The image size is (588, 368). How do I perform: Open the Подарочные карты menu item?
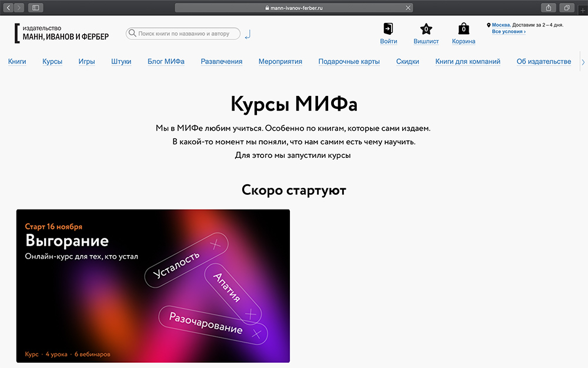349,61
